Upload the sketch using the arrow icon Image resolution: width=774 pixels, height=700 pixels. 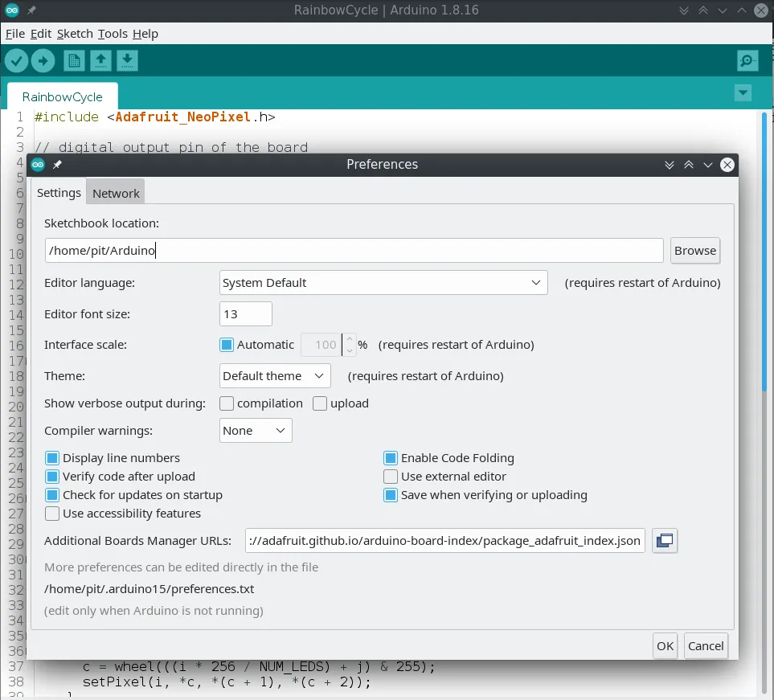click(43, 60)
